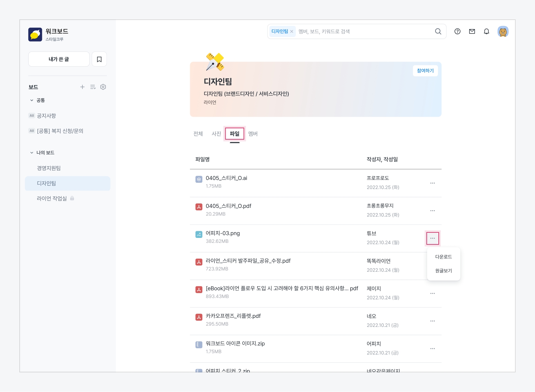The image size is (535, 392).
Task: Open more options for 카카오프렌즈_리플렛.pdf
Action: (x=433, y=321)
